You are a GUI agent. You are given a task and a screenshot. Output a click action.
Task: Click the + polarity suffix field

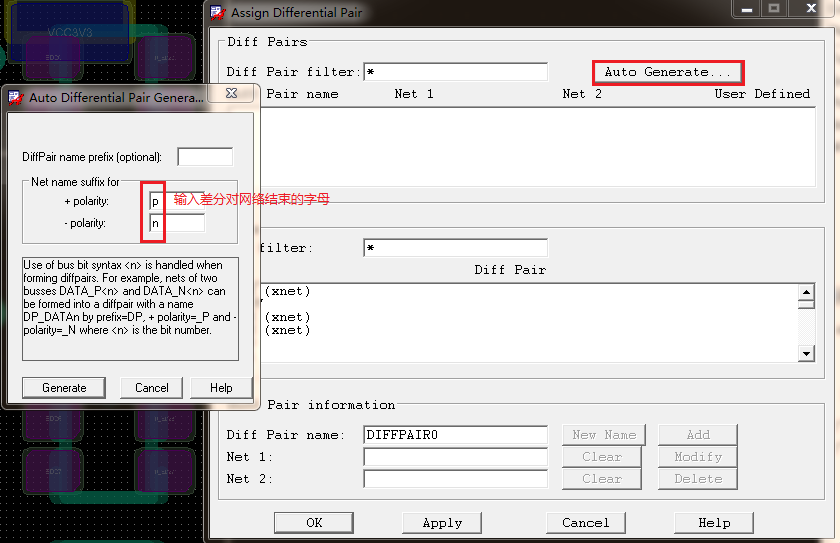point(177,201)
